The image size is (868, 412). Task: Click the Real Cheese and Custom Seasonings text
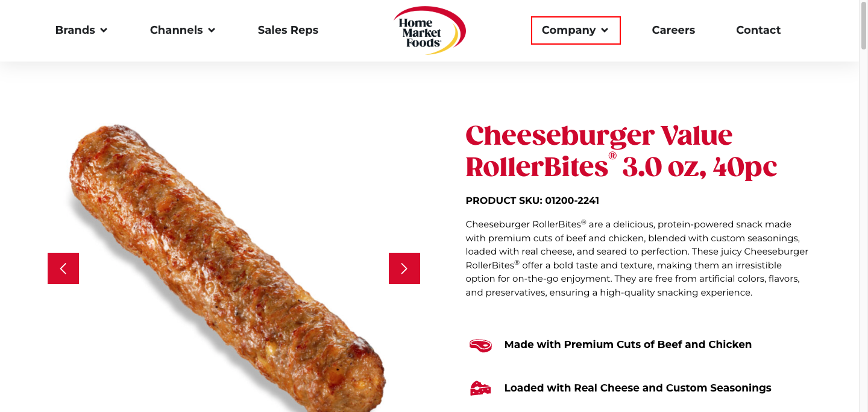coord(638,388)
